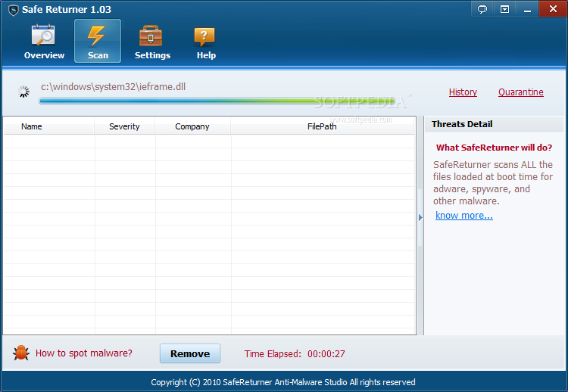Click the orange bug icon

(21, 353)
